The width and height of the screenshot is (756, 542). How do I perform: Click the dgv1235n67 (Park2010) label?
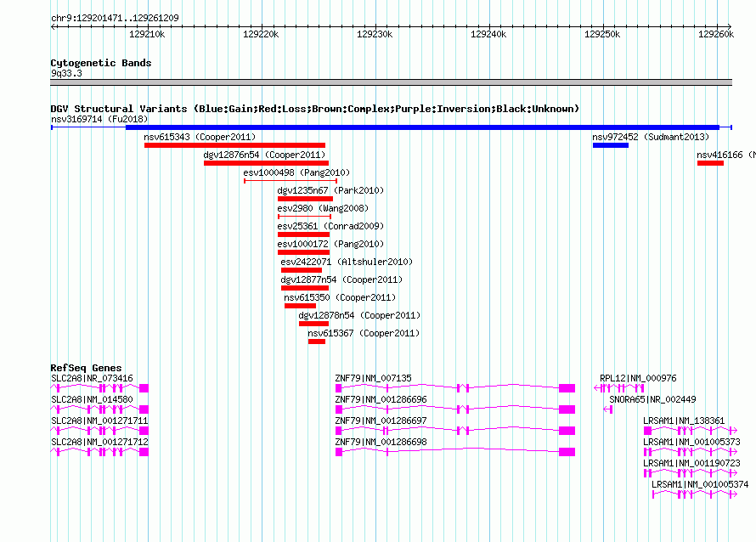330,190
